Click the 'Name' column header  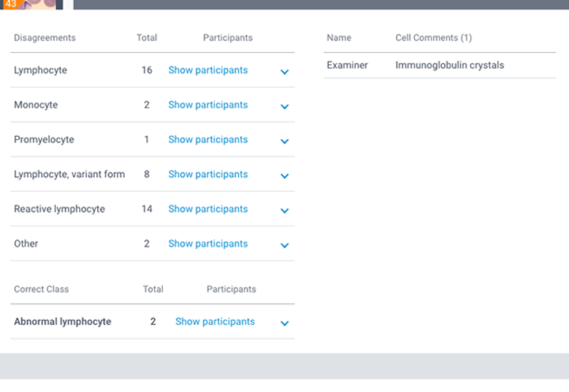pos(339,38)
